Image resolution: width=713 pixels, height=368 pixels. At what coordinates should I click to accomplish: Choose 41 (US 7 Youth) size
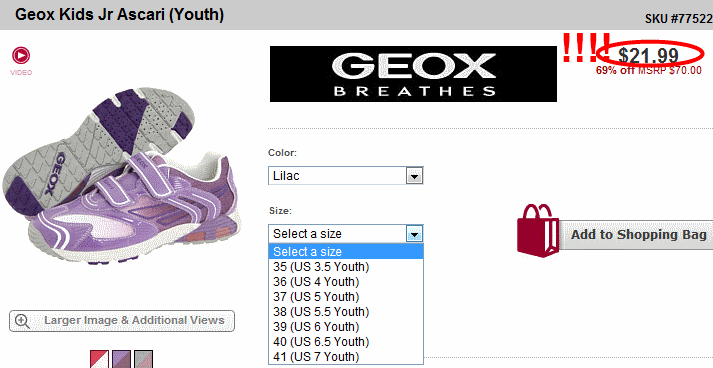(346, 357)
